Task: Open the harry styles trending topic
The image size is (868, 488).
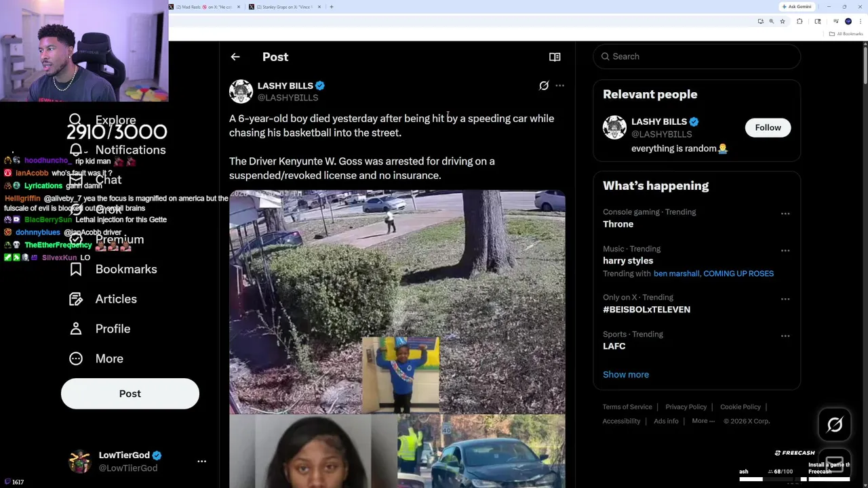Action: (628, 260)
